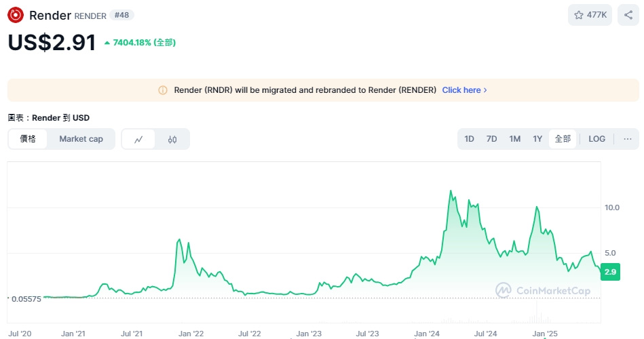Image resolution: width=644 pixels, height=339 pixels.
Task: Click the 2.9 current price label
Action: (610, 272)
